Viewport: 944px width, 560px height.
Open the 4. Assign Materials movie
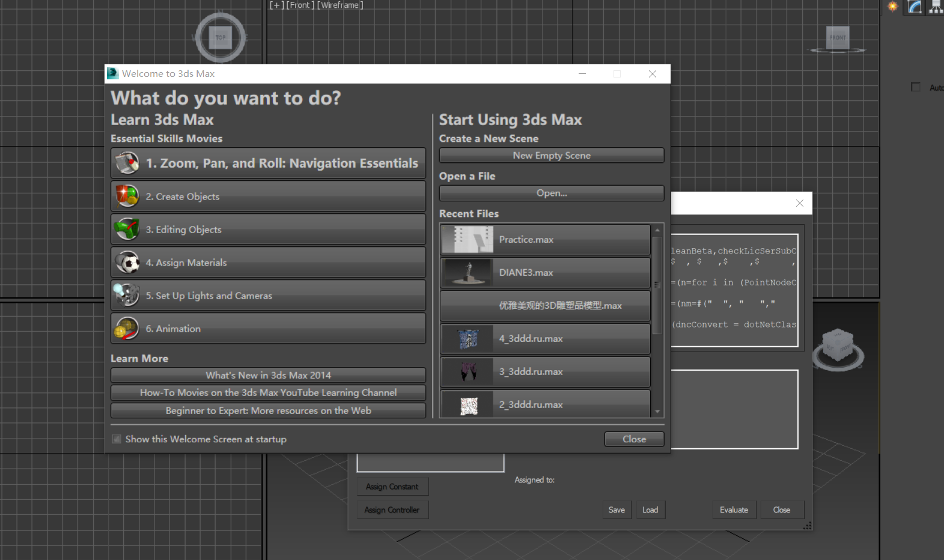[x=268, y=262]
